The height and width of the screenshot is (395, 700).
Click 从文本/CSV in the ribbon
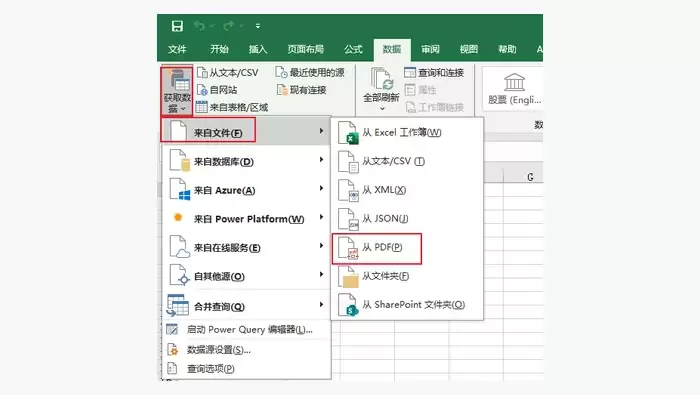pos(228,72)
